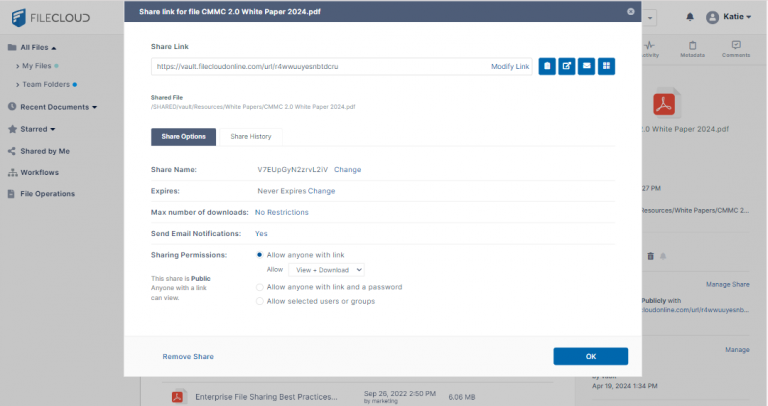Click the Manage link in details panel
The image size is (768, 406).
(737, 350)
